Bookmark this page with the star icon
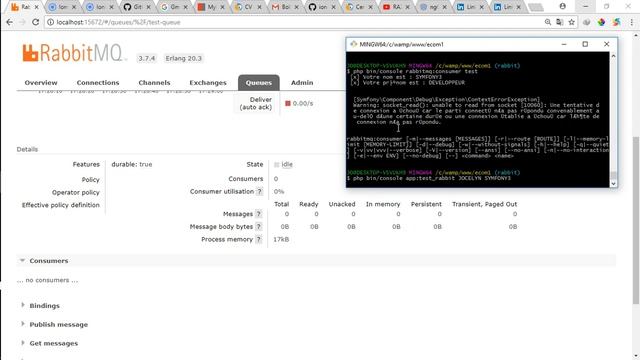640x360 pixels. [571, 22]
